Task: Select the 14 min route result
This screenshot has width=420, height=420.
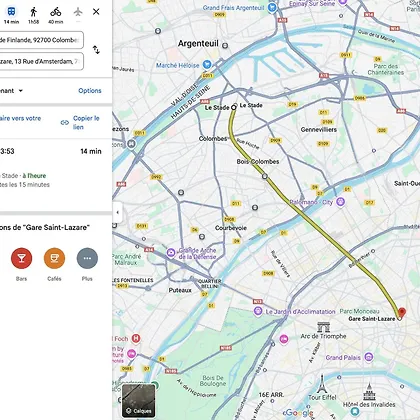Action: [56, 168]
